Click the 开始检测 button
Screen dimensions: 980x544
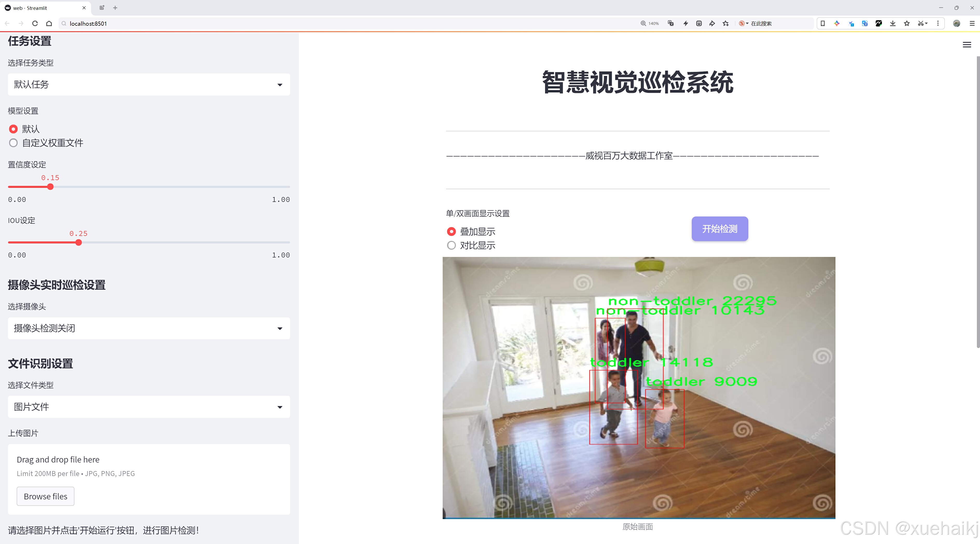(719, 229)
